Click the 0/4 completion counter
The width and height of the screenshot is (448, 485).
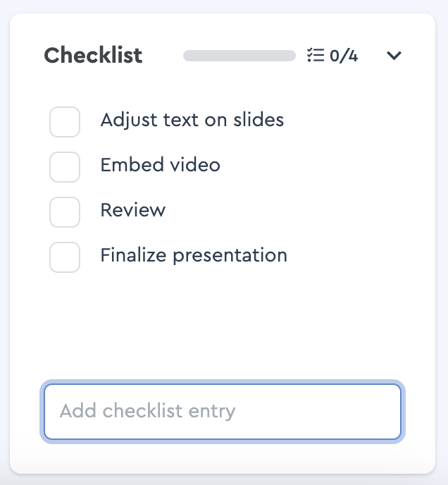(344, 56)
